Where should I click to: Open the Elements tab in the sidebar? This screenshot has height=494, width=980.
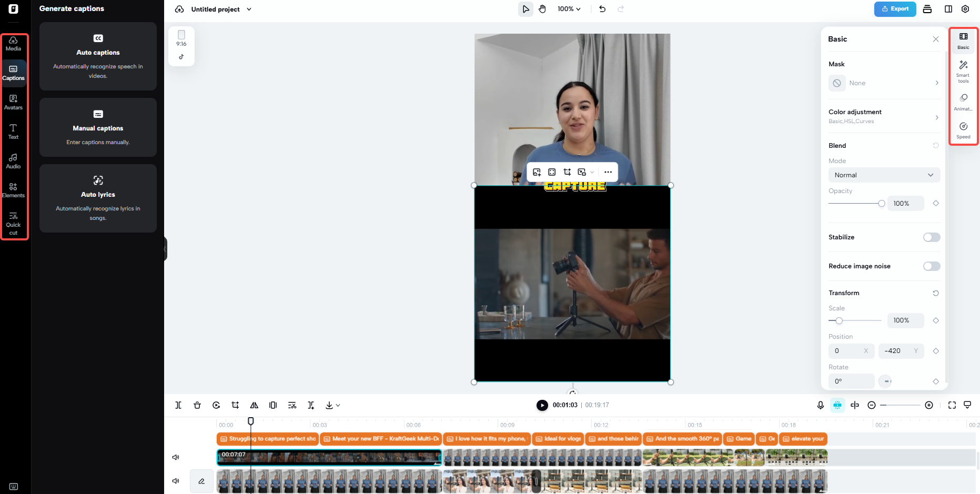(14, 190)
